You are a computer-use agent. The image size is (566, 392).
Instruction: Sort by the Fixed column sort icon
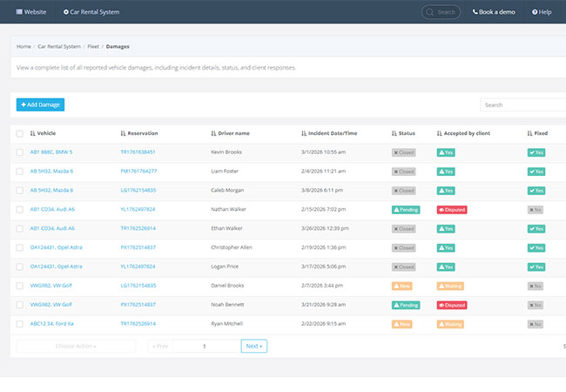(x=529, y=133)
